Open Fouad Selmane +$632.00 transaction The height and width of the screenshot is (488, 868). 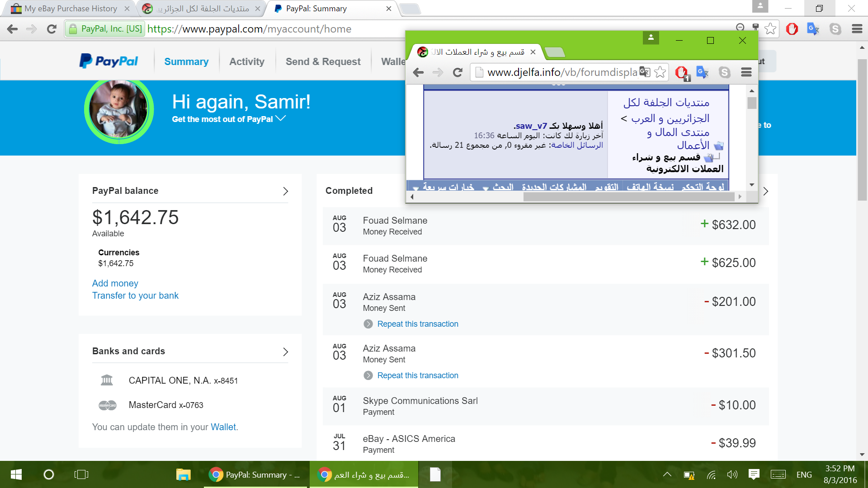coord(546,225)
